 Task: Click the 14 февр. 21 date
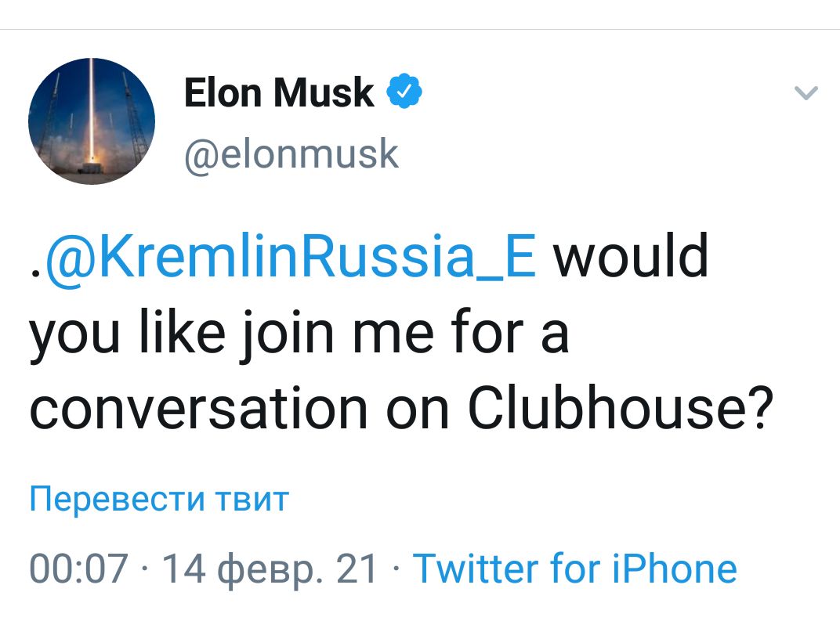click(x=270, y=569)
